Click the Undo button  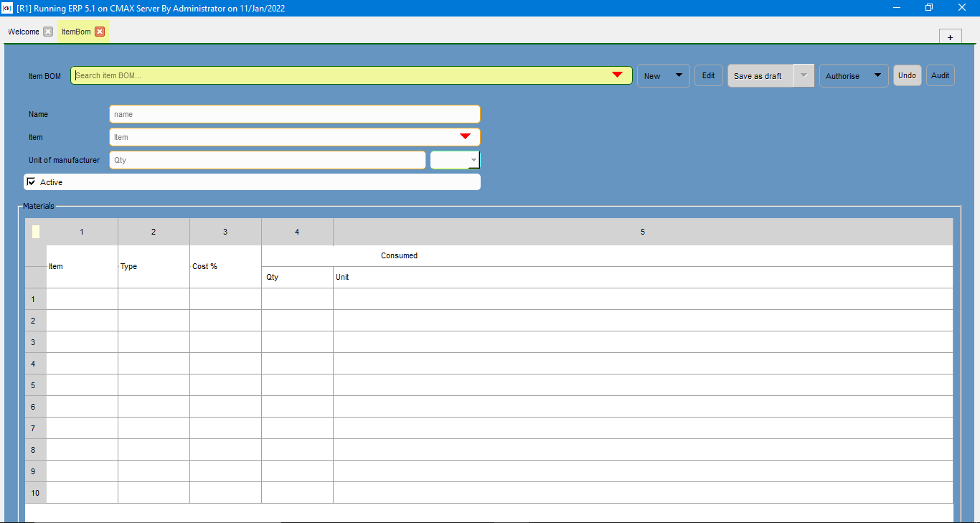(x=907, y=75)
